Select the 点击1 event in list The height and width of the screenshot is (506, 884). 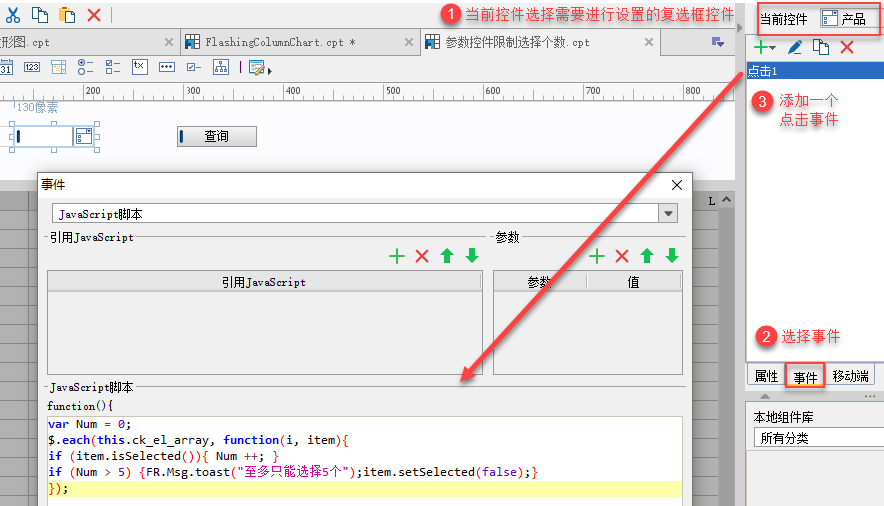pos(815,71)
